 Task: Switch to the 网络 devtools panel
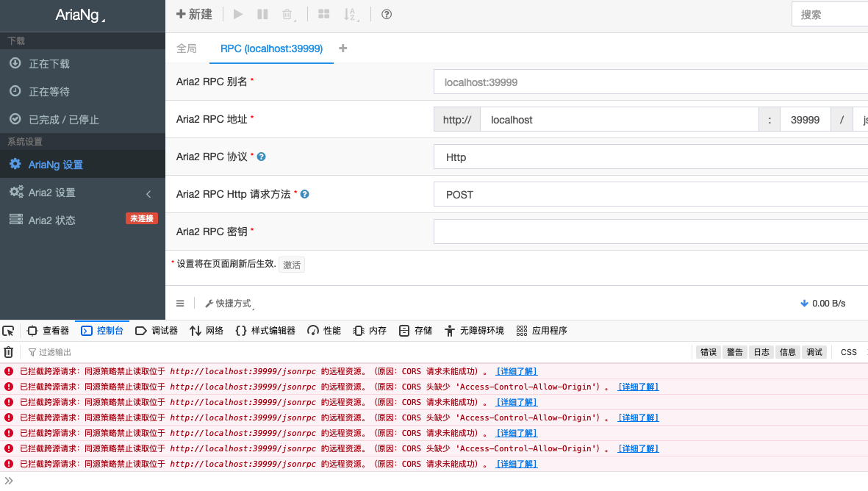tap(207, 330)
